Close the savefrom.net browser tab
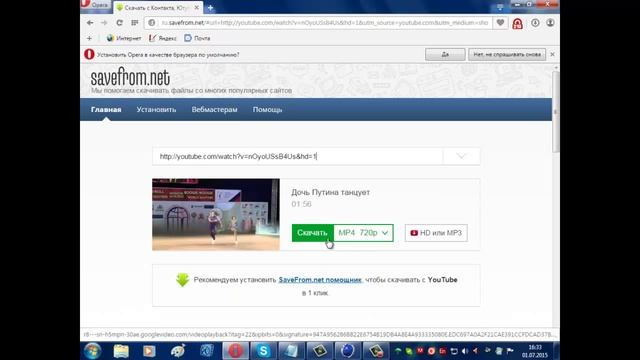 196,7
